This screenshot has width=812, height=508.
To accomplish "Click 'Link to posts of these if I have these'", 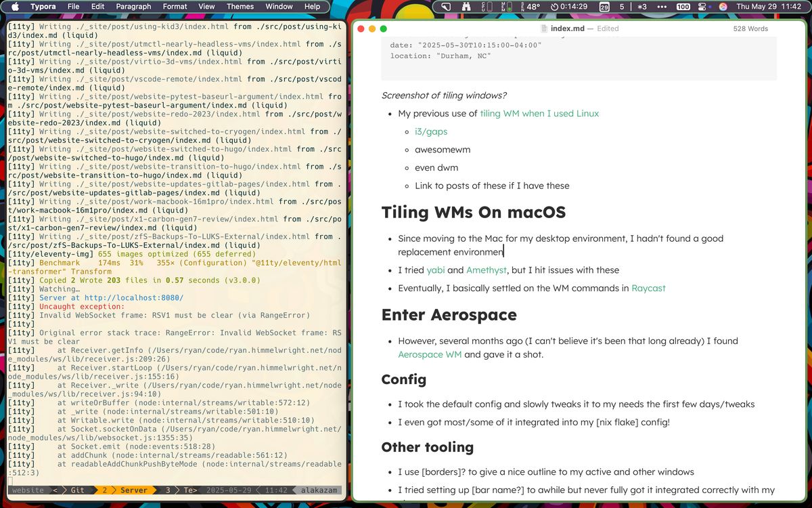I will tap(492, 186).
